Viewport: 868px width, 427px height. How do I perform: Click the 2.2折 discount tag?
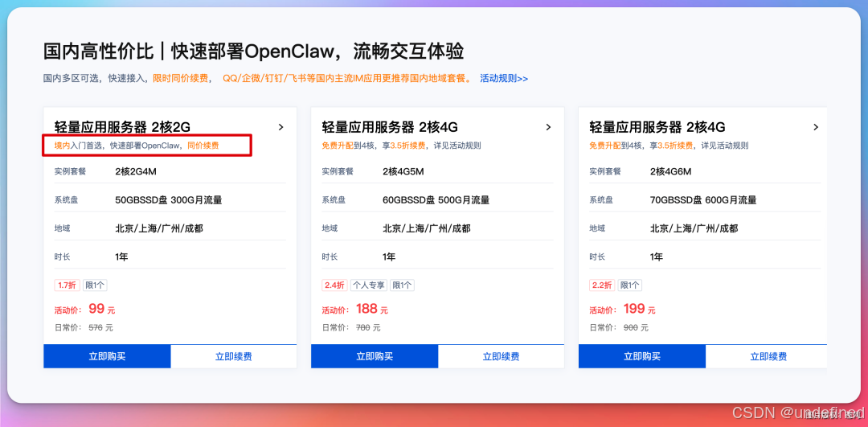tap(602, 285)
